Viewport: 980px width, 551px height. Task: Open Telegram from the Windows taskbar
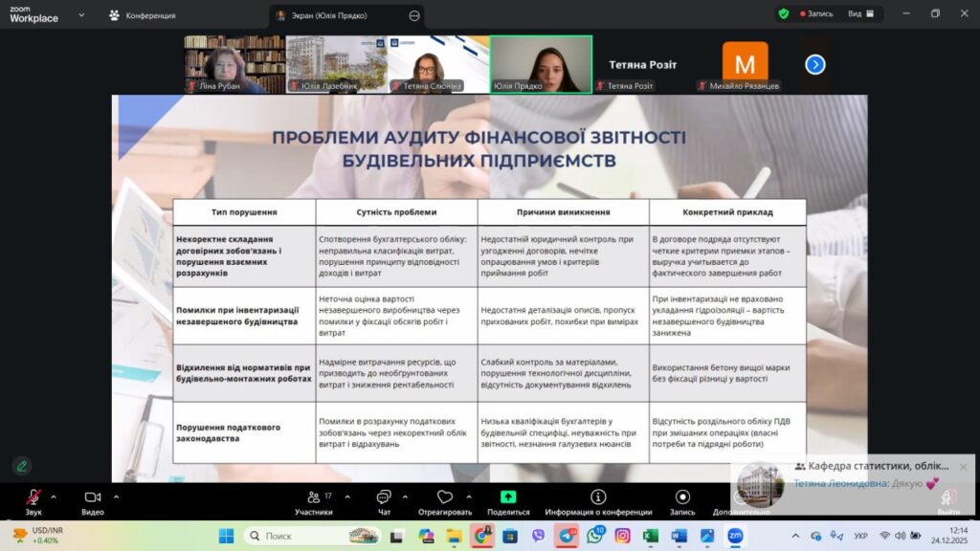pos(567,536)
